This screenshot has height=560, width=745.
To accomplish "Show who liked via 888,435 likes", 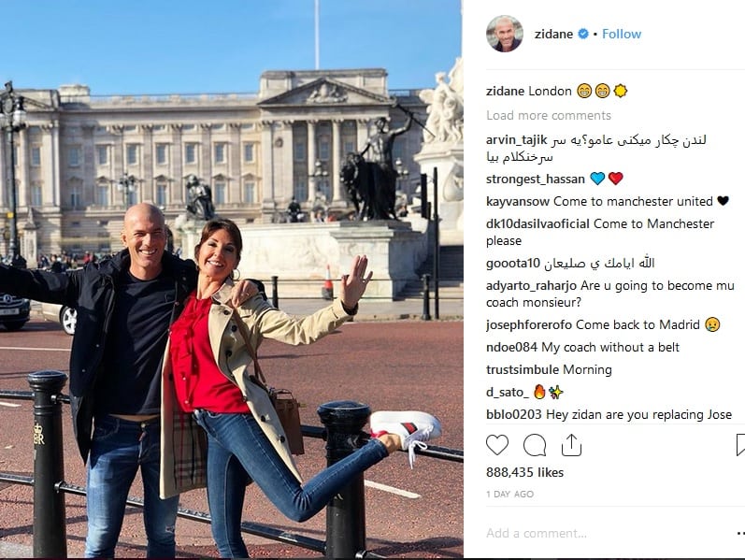I will click(524, 472).
